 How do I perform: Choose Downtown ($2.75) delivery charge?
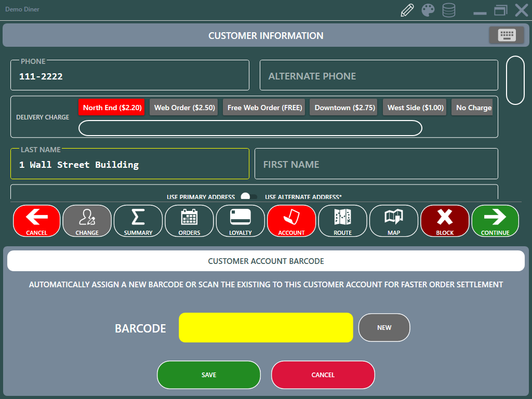point(344,108)
